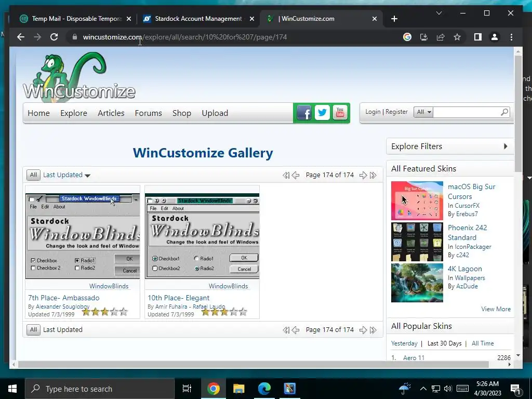Click the site search magnifier icon
The image size is (532, 399).
[504, 112]
